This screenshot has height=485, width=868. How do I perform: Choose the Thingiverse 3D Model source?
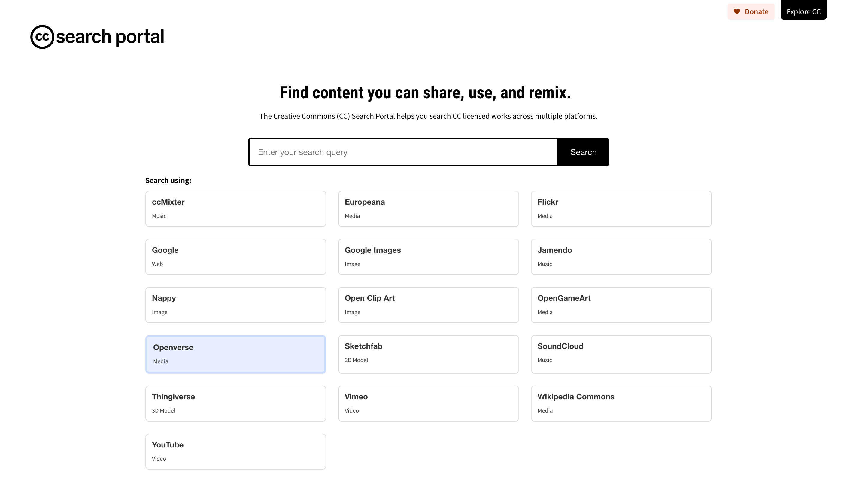235,404
